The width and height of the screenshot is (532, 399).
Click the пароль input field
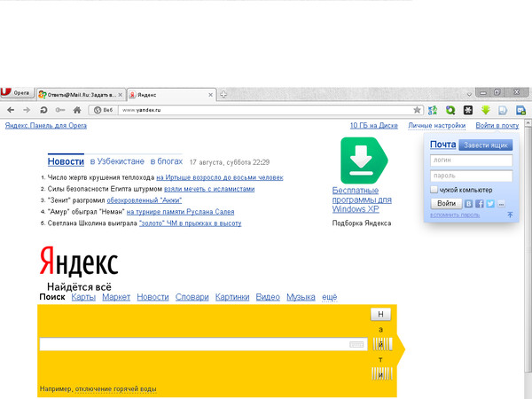click(472, 176)
